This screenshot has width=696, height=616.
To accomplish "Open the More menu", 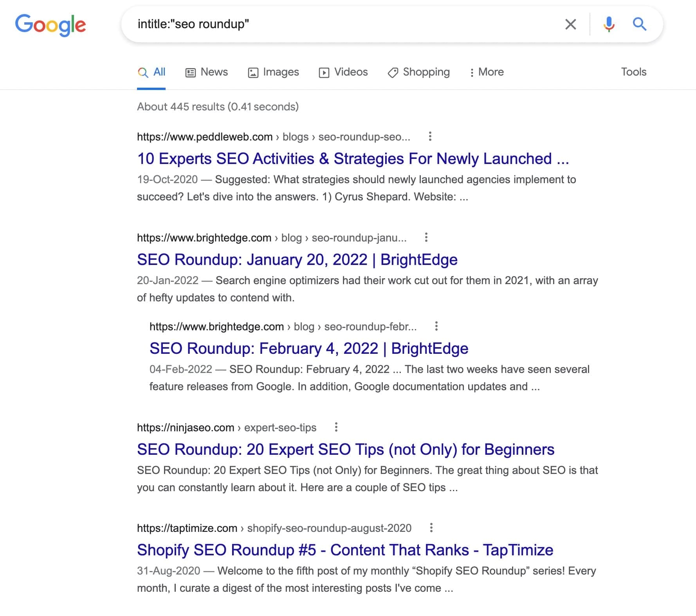I will pyautogui.click(x=487, y=72).
